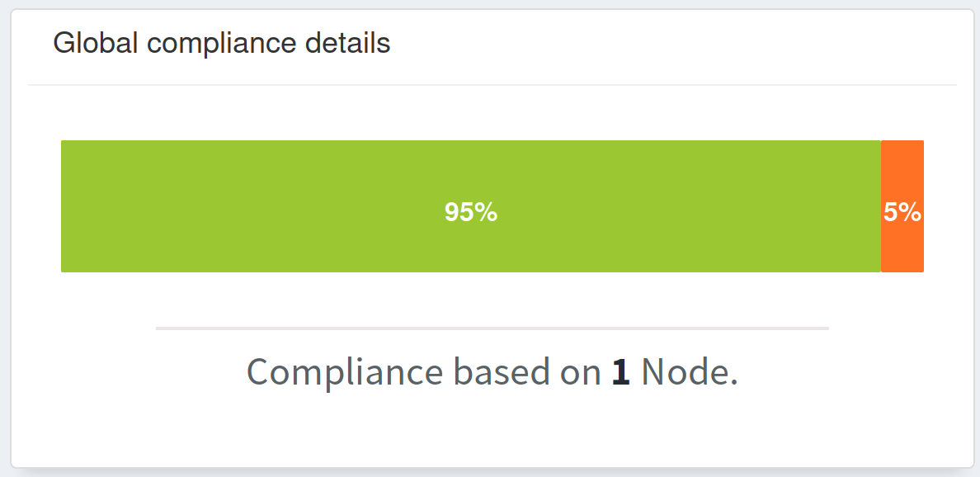This screenshot has height=477, width=980.
Task: Click the green 95% compliant bar segment
Action: coord(470,206)
